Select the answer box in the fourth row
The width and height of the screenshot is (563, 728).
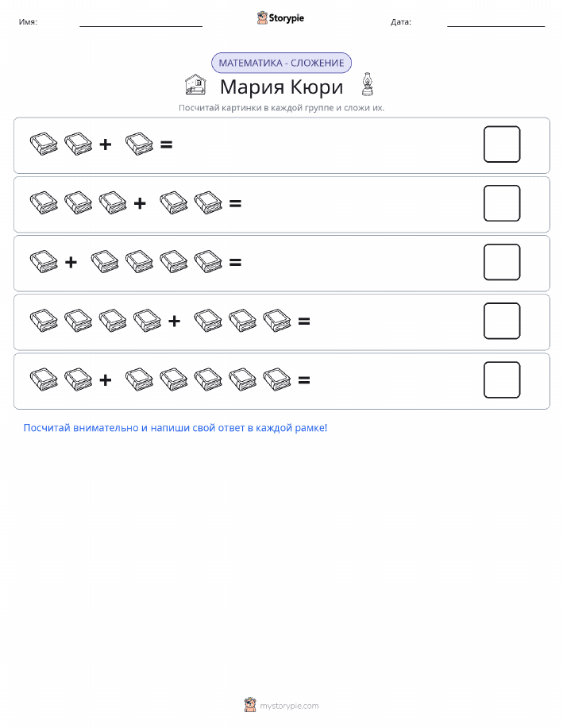502,321
